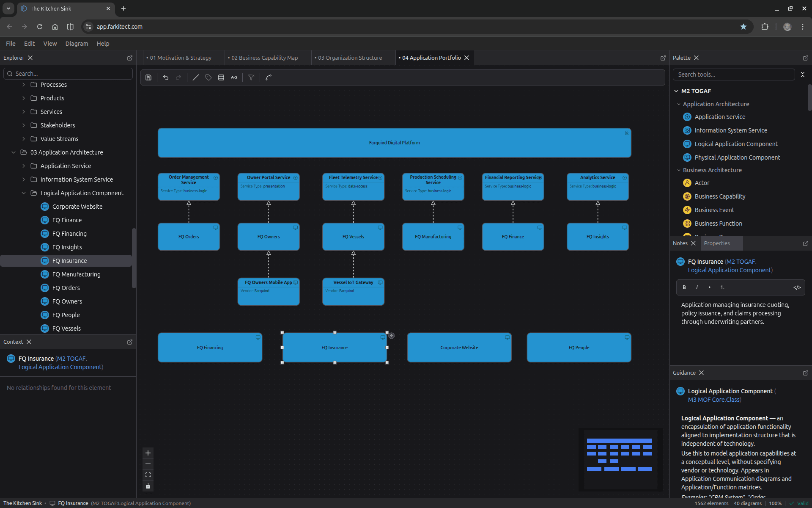
Task: Expand the Stakeholders folder
Action: 24,125
